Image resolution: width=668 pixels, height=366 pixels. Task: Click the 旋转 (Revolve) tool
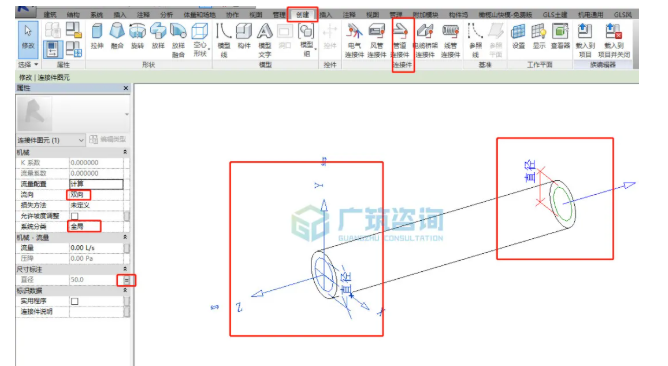(x=137, y=36)
